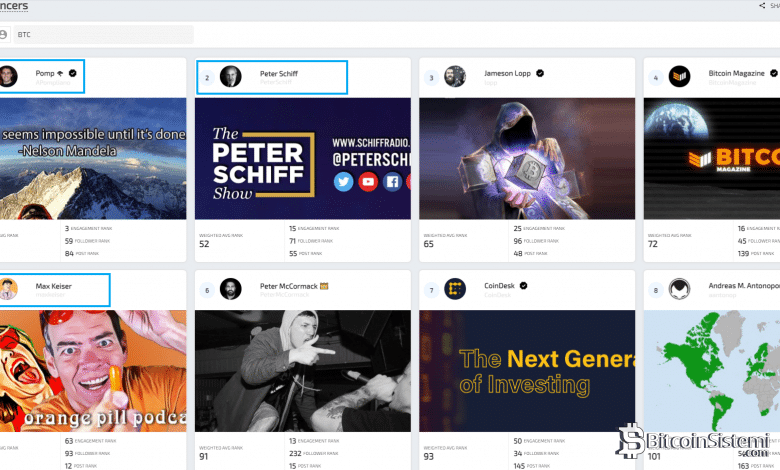Focus the BTC search input field

(100, 34)
